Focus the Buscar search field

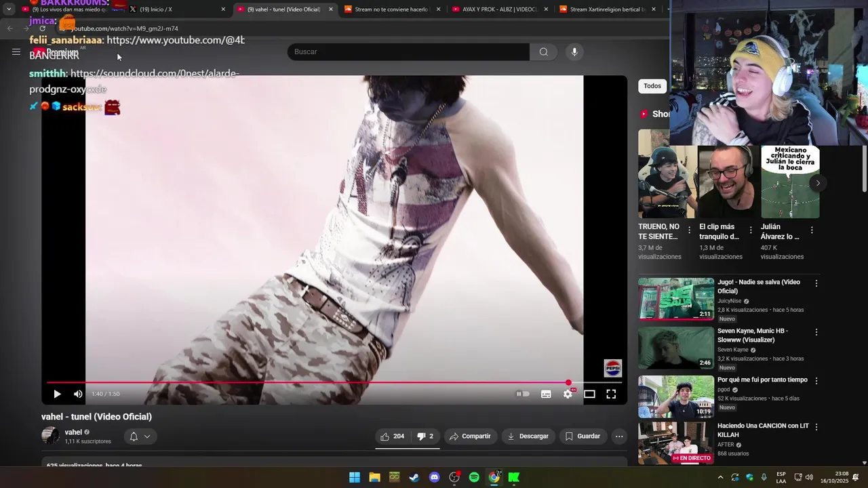(x=408, y=52)
